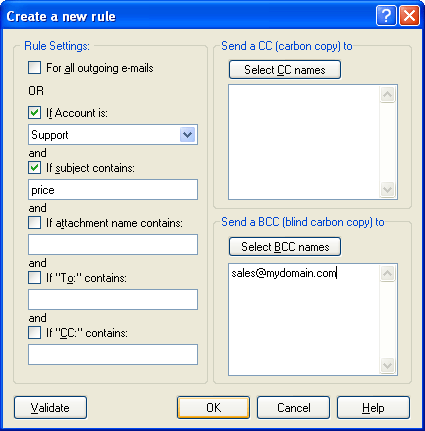
Task: Click CC list scrollbar up arrow
Action: pos(387,95)
